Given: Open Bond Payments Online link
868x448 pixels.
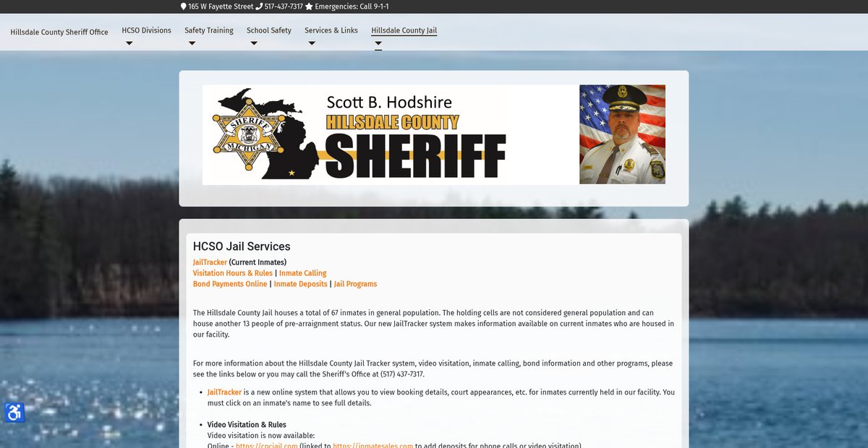Looking at the screenshot, I should tap(229, 284).
